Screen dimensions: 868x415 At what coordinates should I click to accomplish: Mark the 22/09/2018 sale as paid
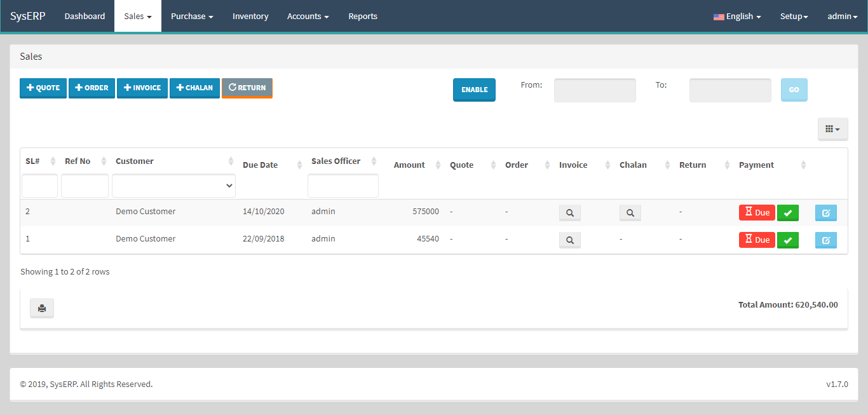point(788,240)
